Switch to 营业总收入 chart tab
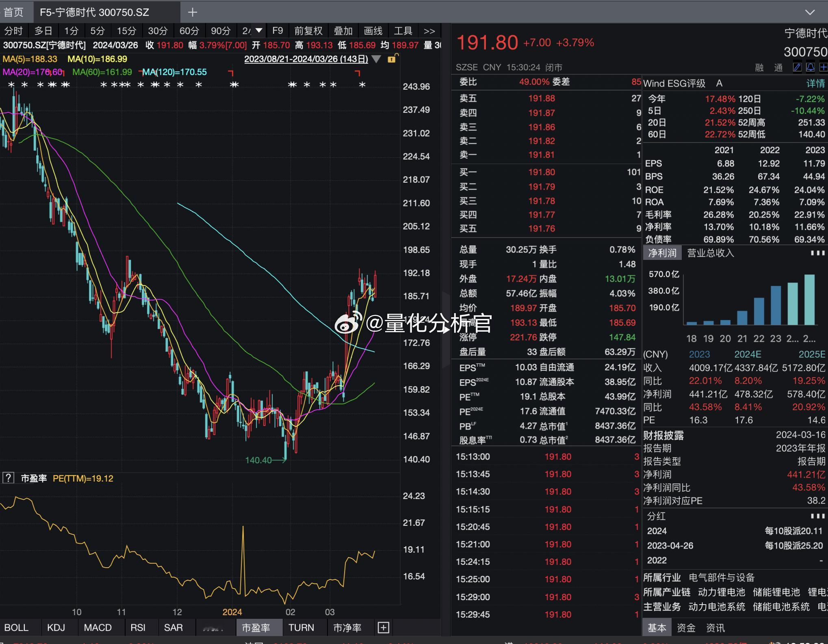Viewport: 828px width, 644px height. coord(710,253)
